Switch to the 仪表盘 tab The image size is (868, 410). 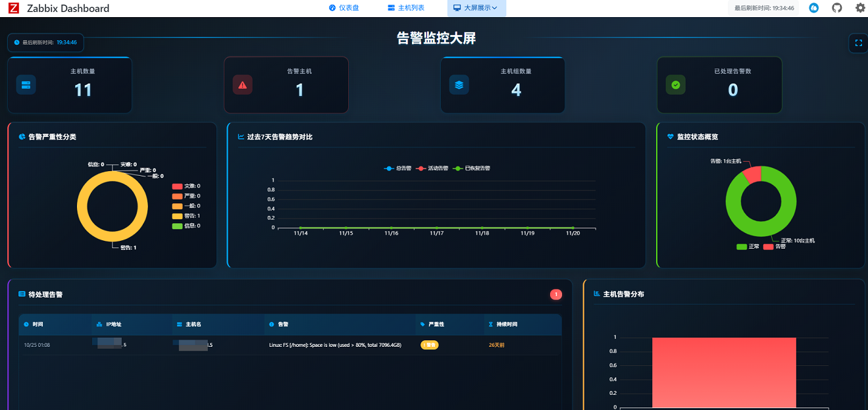[x=344, y=8]
